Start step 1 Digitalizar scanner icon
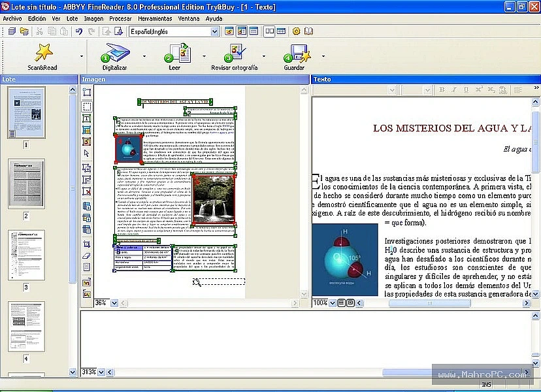Image resolution: width=541 pixels, height=392 pixels. (115, 53)
